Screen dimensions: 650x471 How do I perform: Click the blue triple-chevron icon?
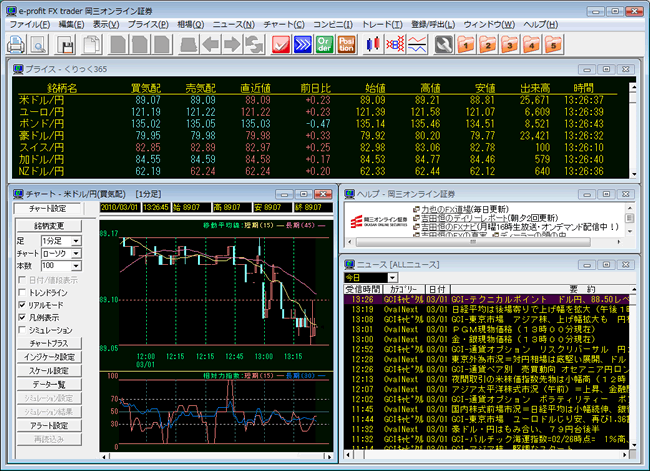click(x=303, y=44)
